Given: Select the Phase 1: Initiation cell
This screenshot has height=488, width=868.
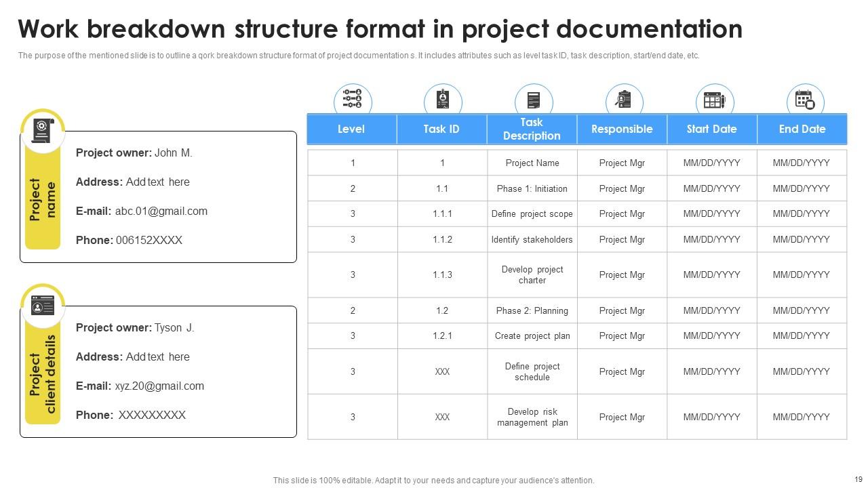Looking at the screenshot, I should point(532,188).
